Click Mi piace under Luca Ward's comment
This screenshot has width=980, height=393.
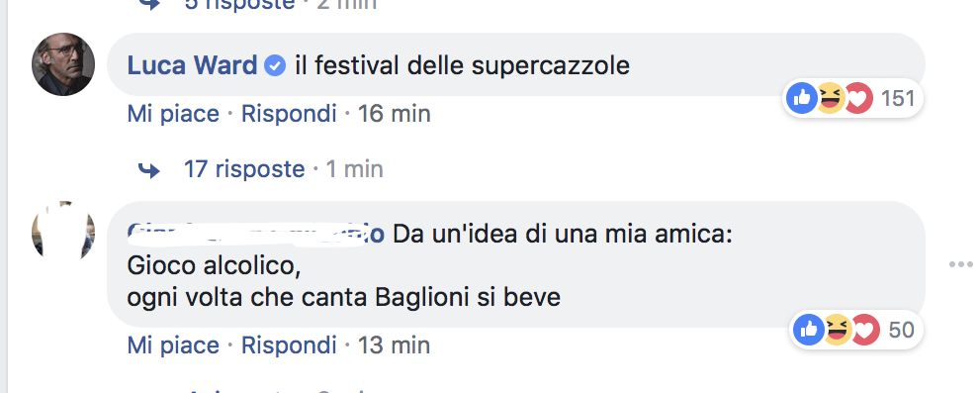[x=173, y=114]
